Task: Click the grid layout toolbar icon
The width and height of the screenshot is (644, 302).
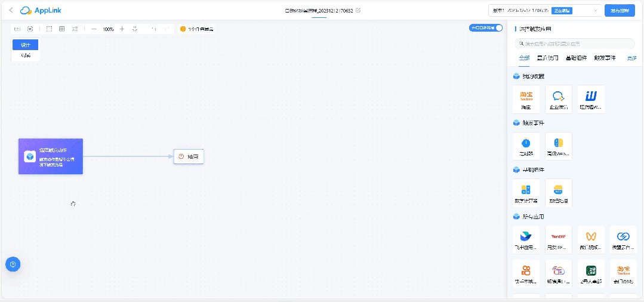Action: click(62, 29)
